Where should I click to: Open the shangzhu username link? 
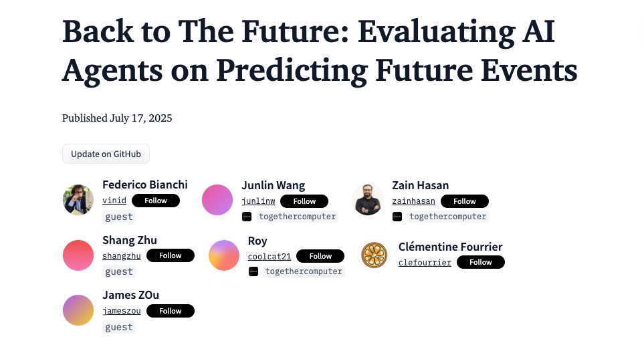pyautogui.click(x=122, y=256)
